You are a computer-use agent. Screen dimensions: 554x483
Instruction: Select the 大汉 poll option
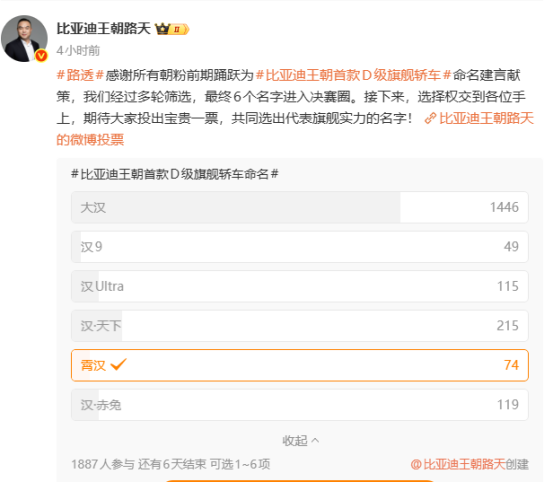tap(300, 207)
